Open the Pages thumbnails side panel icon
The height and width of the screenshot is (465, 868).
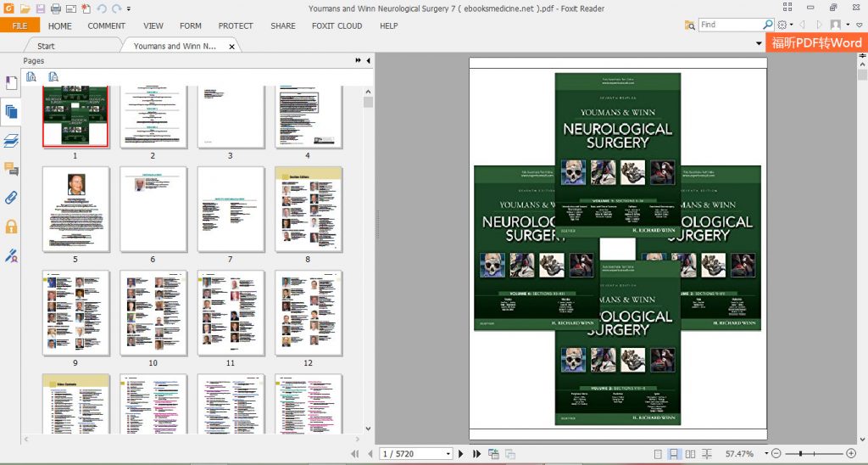tap(11, 113)
